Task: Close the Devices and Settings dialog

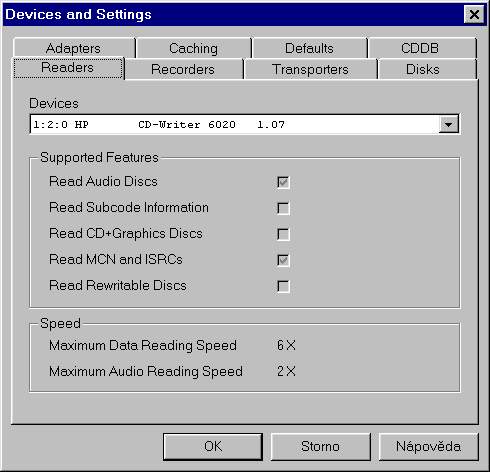Action: pos(474,14)
